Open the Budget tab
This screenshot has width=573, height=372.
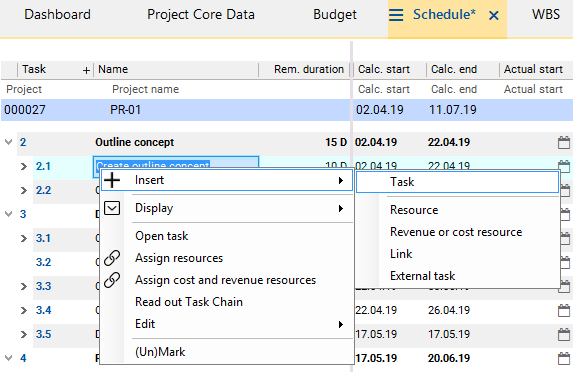coord(335,15)
